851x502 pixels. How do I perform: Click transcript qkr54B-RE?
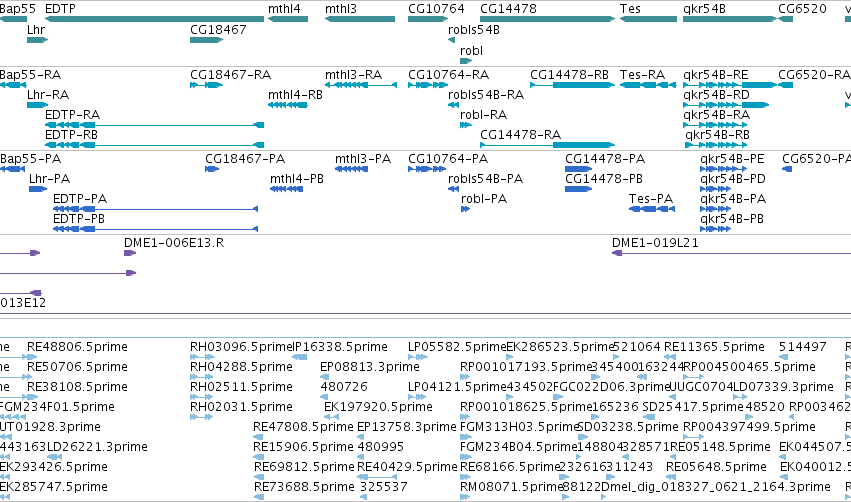click(730, 85)
